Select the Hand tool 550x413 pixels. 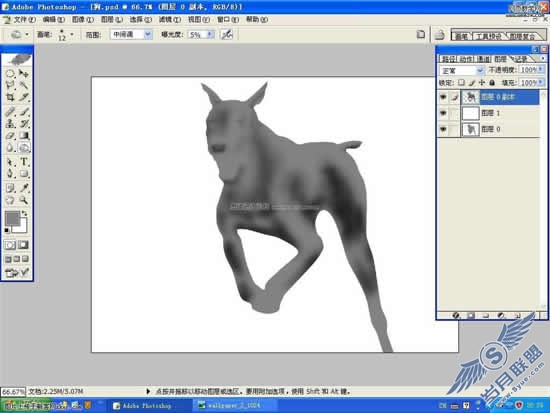tap(10, 200)
